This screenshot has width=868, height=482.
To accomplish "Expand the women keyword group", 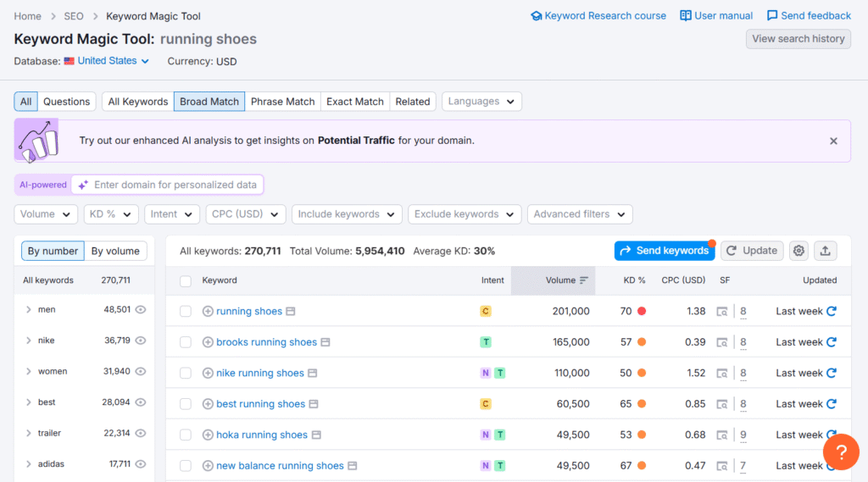I will (x=28, y=371).
